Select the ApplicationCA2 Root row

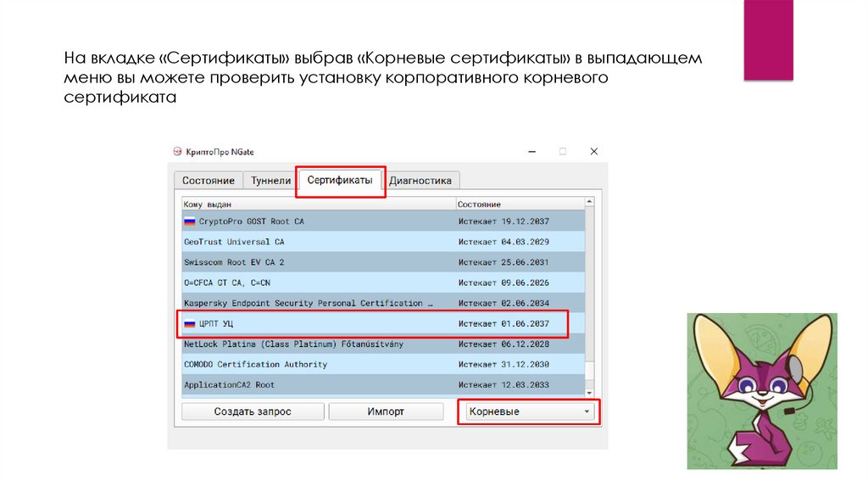point(383,384)
